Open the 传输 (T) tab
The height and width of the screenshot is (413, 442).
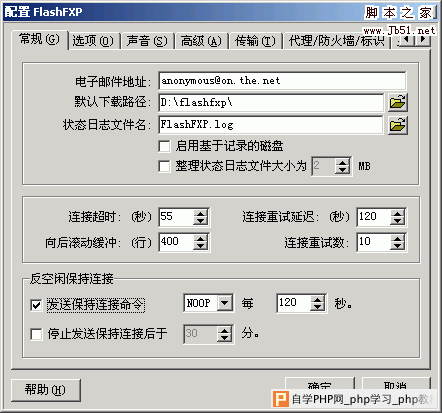255,41
